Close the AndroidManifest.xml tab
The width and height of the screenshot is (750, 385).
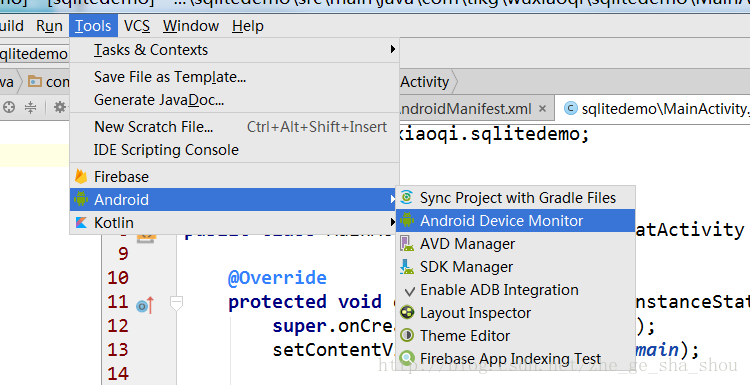[542, 109]
